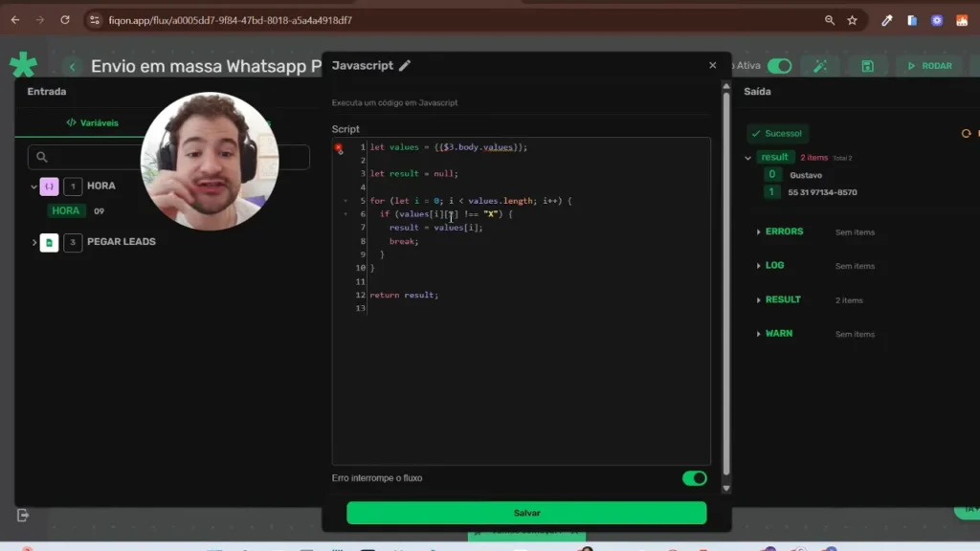Click the red error marker on line 1

click(x=339, y=148)
